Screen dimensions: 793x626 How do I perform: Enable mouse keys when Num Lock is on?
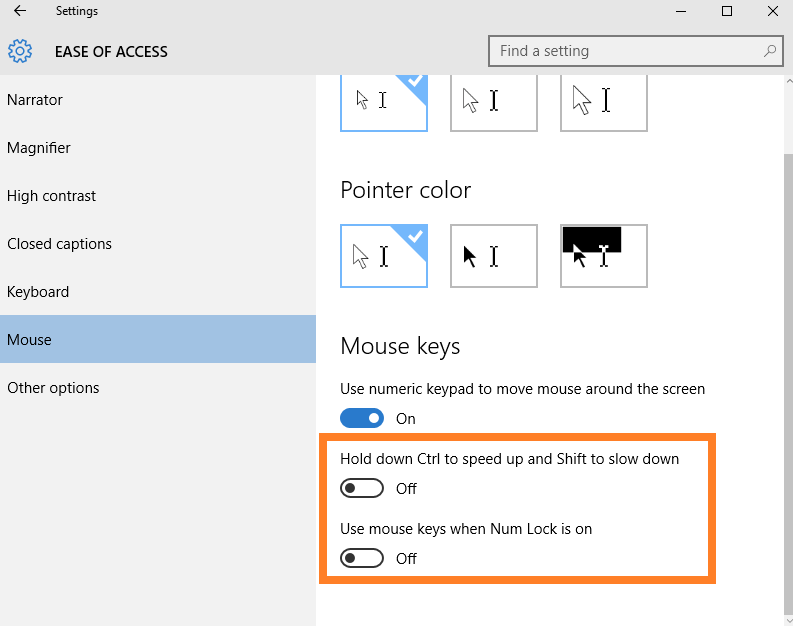[x=362, y=558]
